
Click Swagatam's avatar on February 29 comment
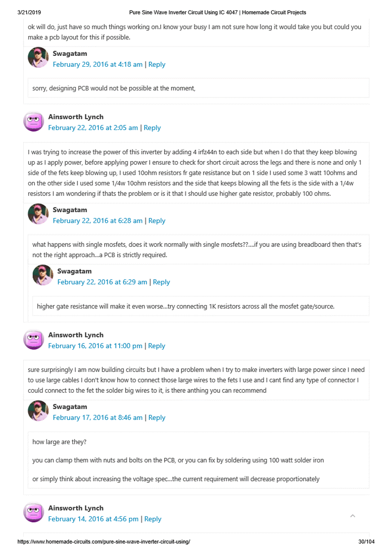pos(38,58)
